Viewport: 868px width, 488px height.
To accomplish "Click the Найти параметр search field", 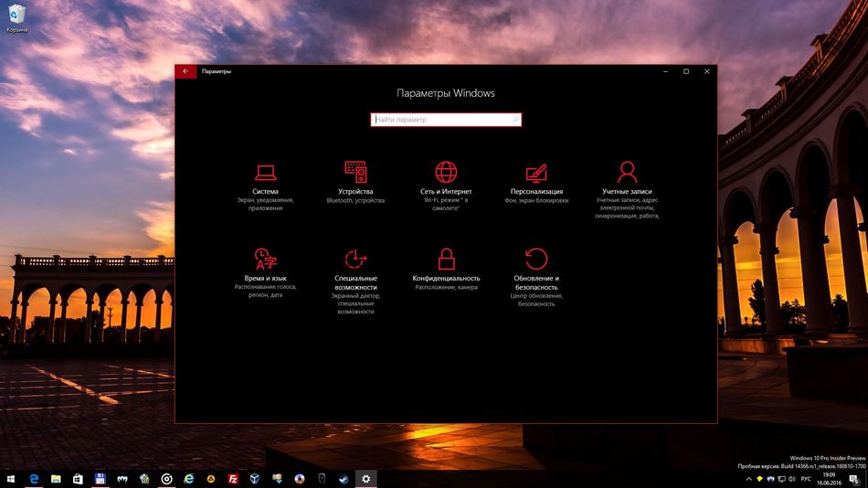I will (x=446, y=120).
